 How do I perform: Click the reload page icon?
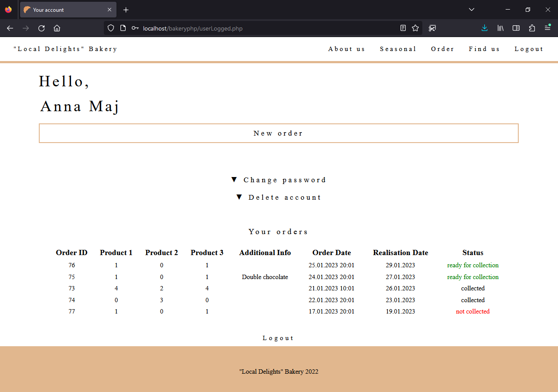pyautogui.click(x=41, y=28)
